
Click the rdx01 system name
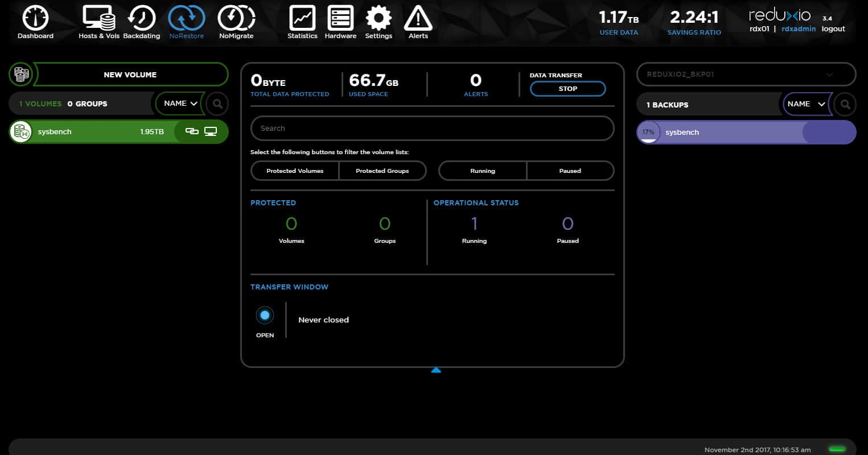coord(759,29)
